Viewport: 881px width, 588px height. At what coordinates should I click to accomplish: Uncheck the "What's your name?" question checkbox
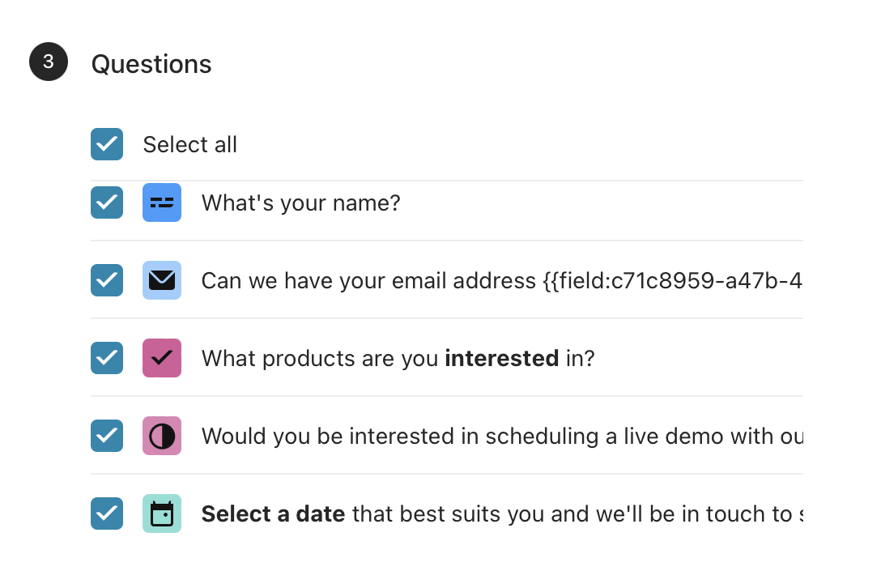(107, 202)
